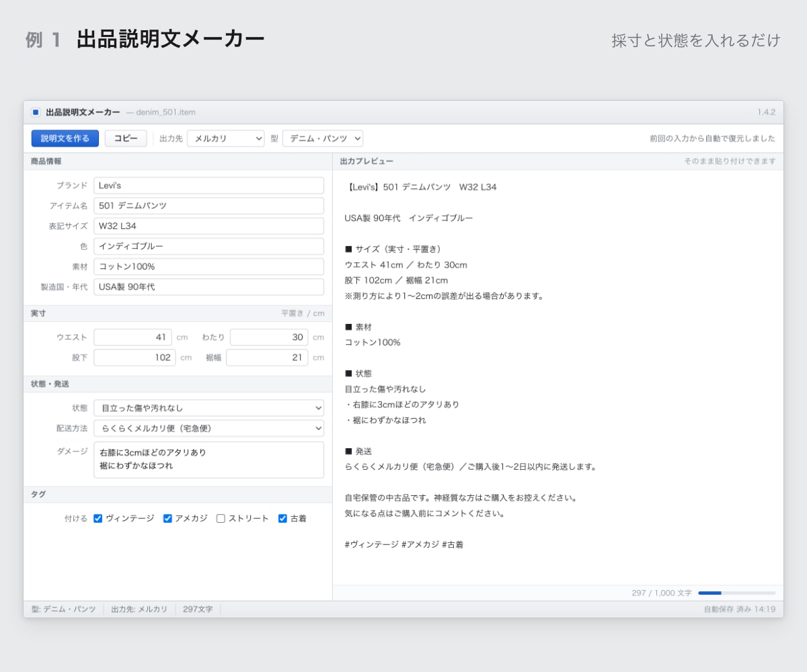Image resolution: width=807 pixels, height=672 pixels.
Task: Click the preview shipping line らくらくメルカリ便（宅急便）
Action: point(471,466)
